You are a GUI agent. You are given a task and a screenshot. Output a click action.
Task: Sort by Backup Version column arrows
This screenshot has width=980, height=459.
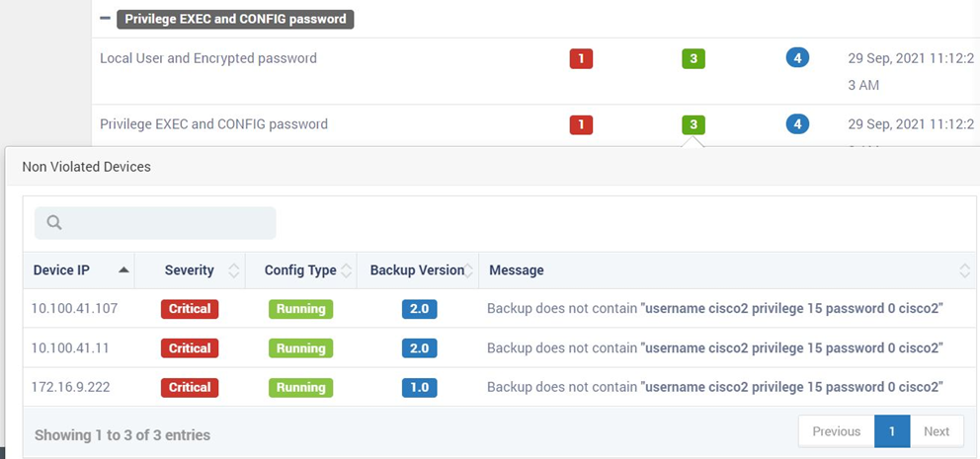tap(468, 270)
